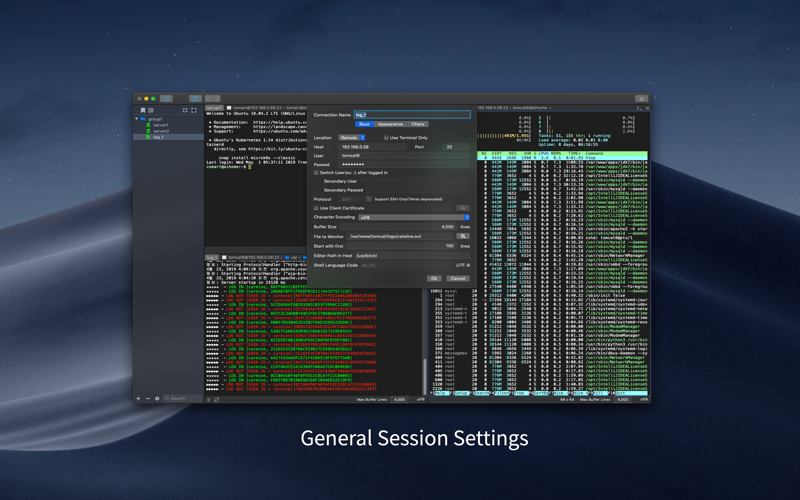Click the Secondary User field
Screen dimensions: 800x500
pyautogui.click(x=417, y=181)
